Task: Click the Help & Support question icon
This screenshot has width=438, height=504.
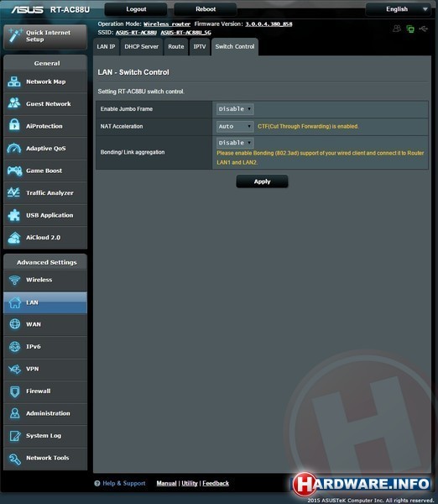Action: [x=97, y=483]
